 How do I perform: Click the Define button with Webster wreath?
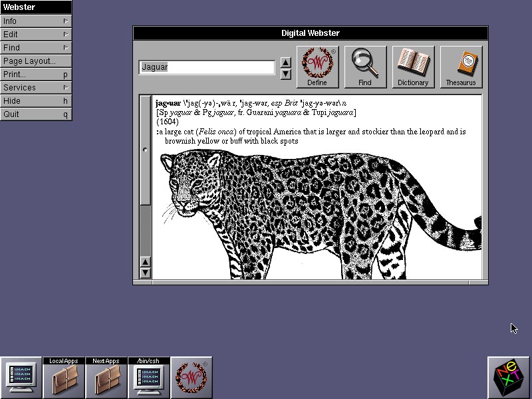[x=318, y=67]
